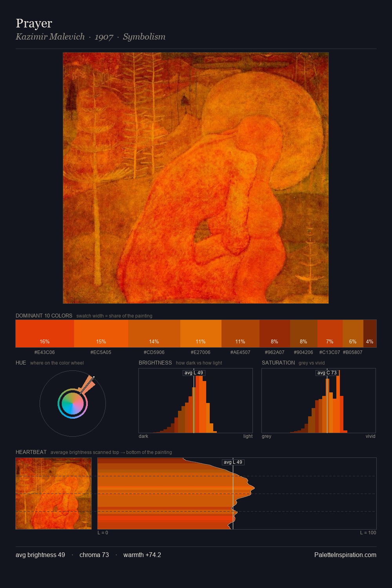The height and width of the screenshot is (588, 392).
Task: Click the hex code '#E43C06' text
Action: click(x=45, y=352)
